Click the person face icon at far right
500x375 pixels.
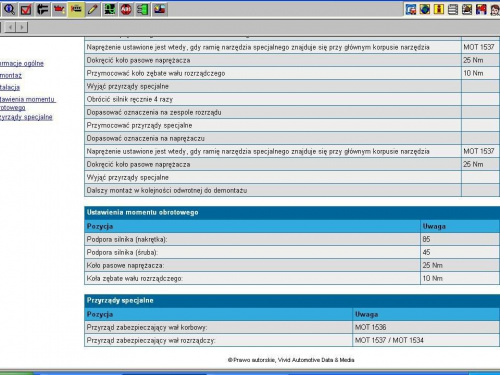pyautogui.click(x=495, y=9)
